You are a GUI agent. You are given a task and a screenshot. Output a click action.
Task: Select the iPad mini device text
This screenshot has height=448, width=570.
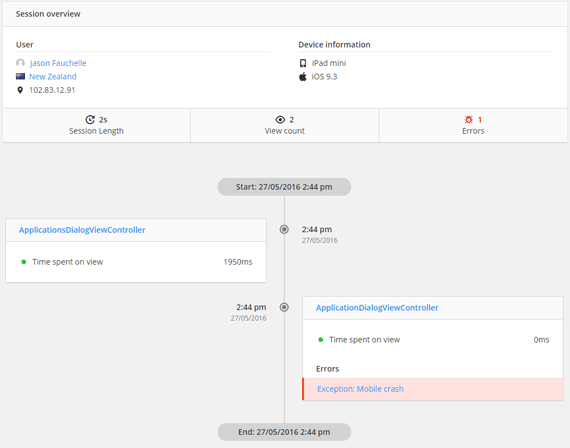pos(329,63)
